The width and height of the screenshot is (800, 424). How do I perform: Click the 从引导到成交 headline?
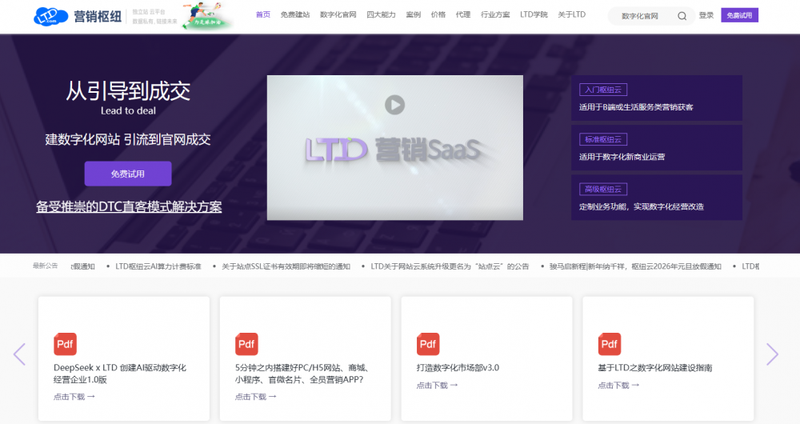[x=128, y=91]
